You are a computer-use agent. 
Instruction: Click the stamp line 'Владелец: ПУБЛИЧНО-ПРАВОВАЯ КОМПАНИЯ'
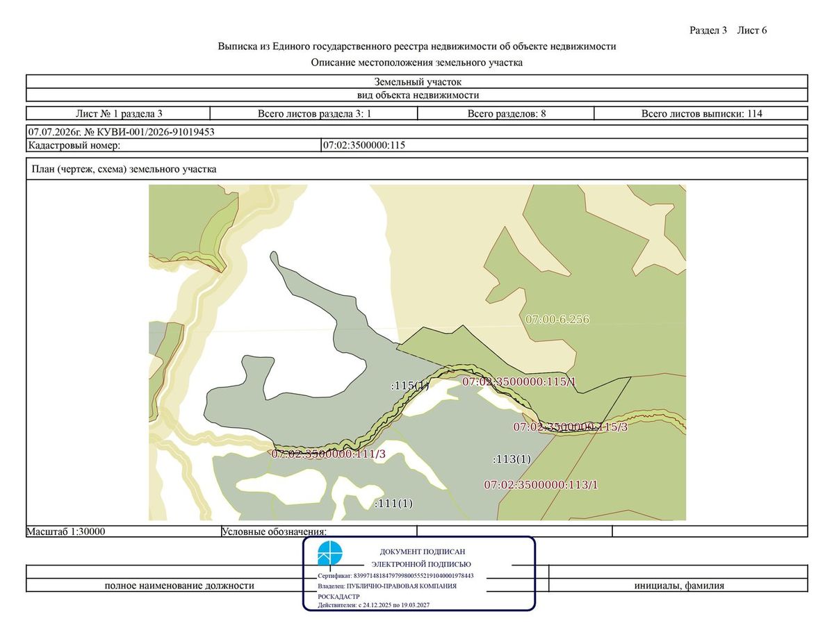387,586
